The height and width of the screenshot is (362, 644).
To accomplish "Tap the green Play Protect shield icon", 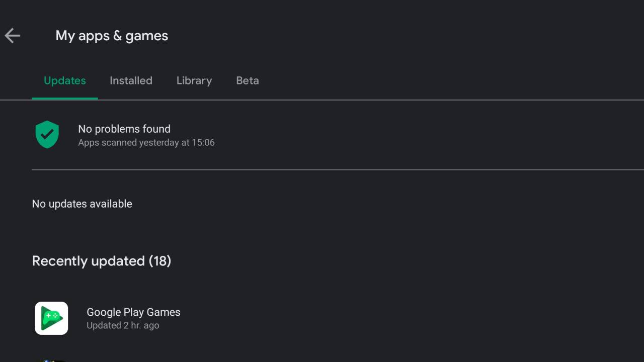I will point(47,135).
